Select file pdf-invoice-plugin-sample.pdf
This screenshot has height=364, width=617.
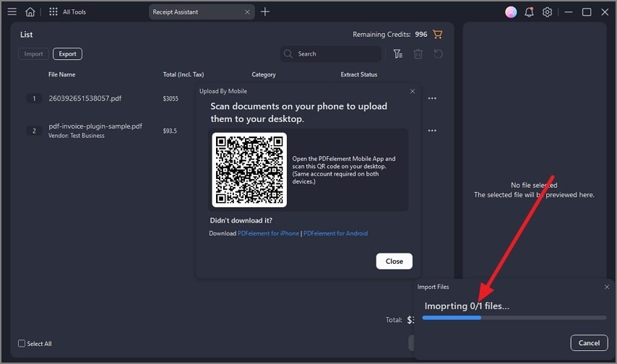click(95, 126)
